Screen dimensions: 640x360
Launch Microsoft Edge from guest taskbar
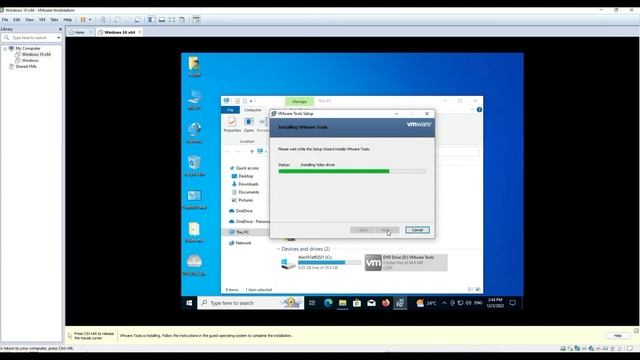[328, 303]
